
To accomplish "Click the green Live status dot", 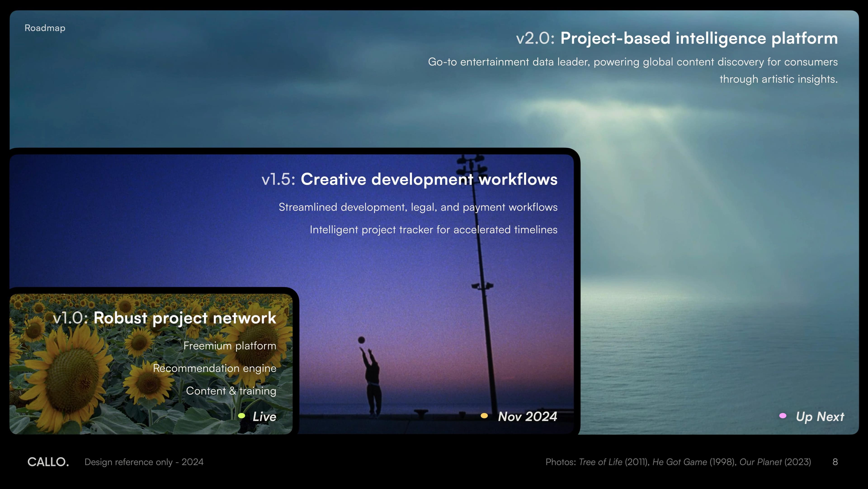I will (241, 415).
